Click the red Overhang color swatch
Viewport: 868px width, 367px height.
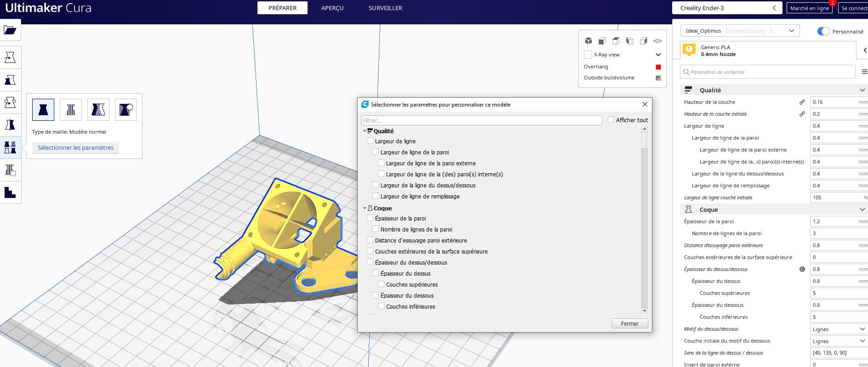click(x=658, y=67)
